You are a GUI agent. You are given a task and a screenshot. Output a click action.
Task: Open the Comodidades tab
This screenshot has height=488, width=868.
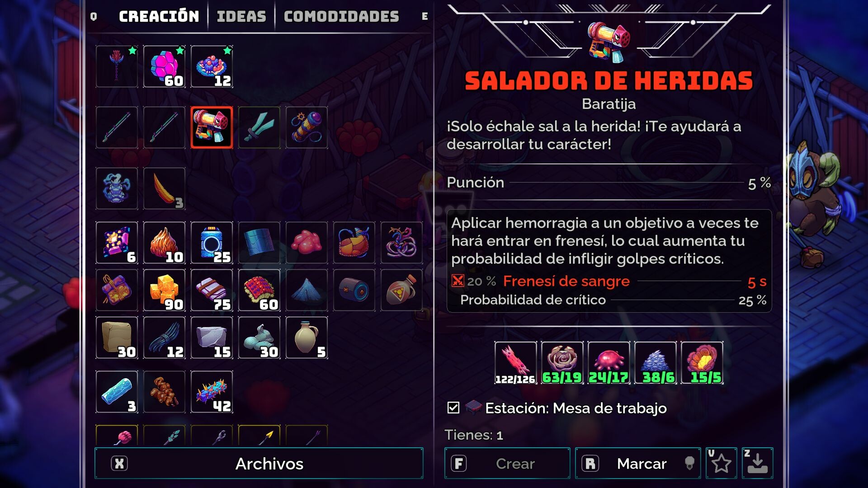pos(341,17)
